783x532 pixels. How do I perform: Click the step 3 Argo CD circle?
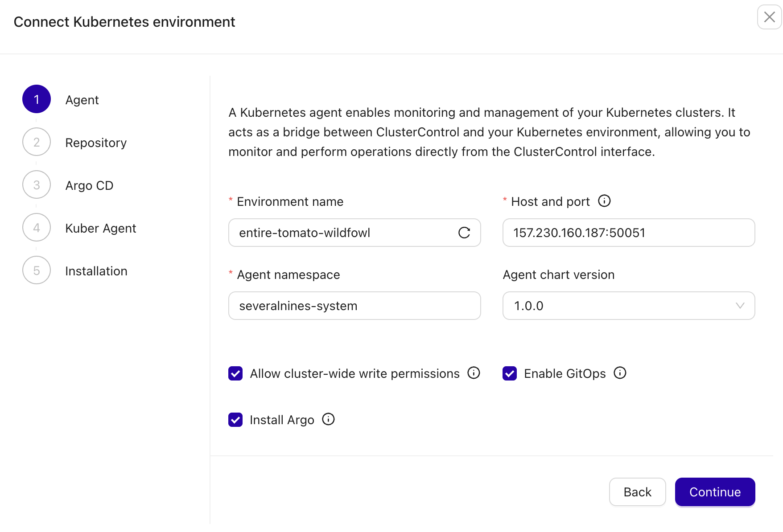[36, 184]
